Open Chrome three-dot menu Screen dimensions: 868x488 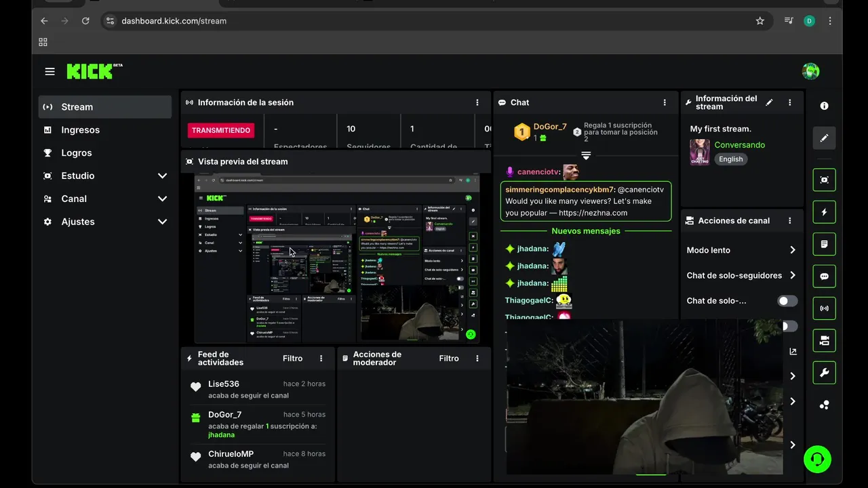[830, 21]
